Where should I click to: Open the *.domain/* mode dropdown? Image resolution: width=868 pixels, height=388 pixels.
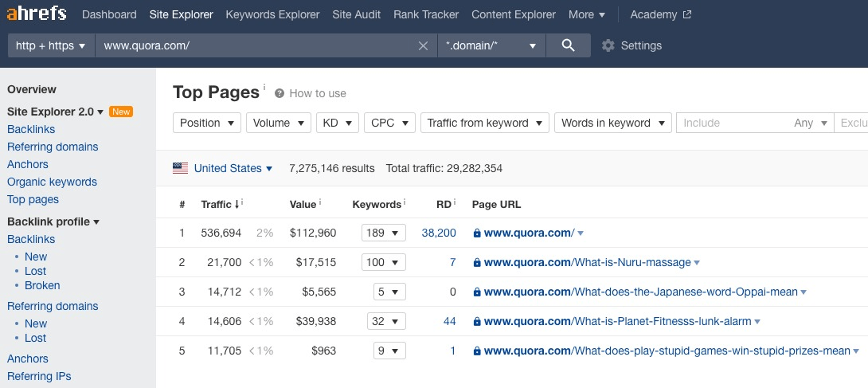(x=491, y=45)
